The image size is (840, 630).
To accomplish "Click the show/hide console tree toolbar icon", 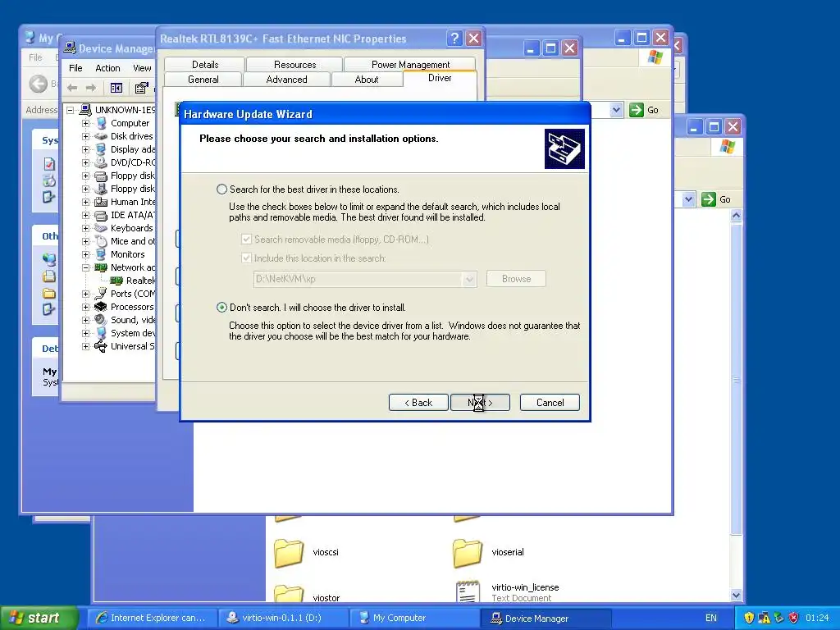I will (116, 88).
